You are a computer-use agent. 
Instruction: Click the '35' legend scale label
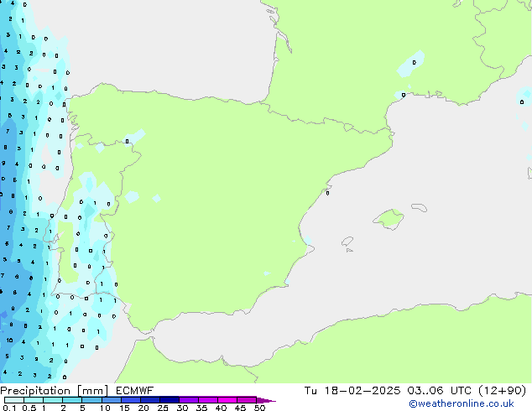[201, 408]
